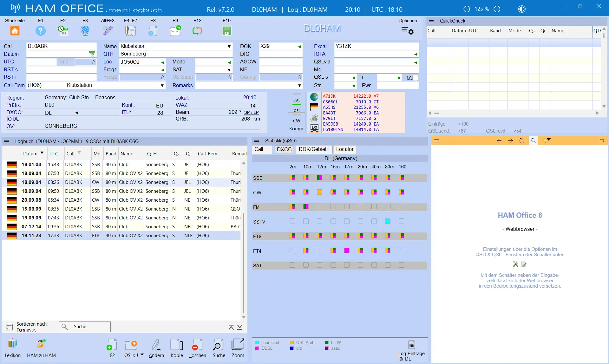This screenshot has height=364, width=609.
Task: Click the SP / LP beam link
Action: pos(251,112)
